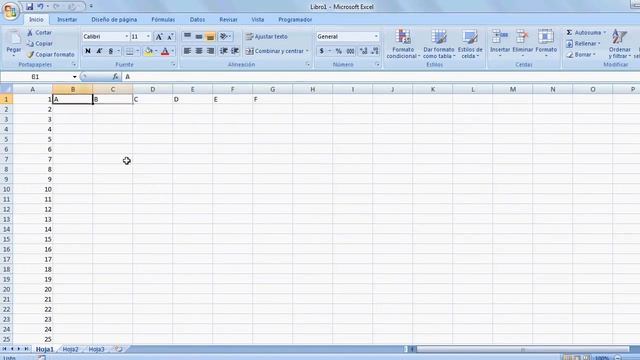Apply yellow fill color
This screenshot has height=360, width=640.
tap(149, 51)
